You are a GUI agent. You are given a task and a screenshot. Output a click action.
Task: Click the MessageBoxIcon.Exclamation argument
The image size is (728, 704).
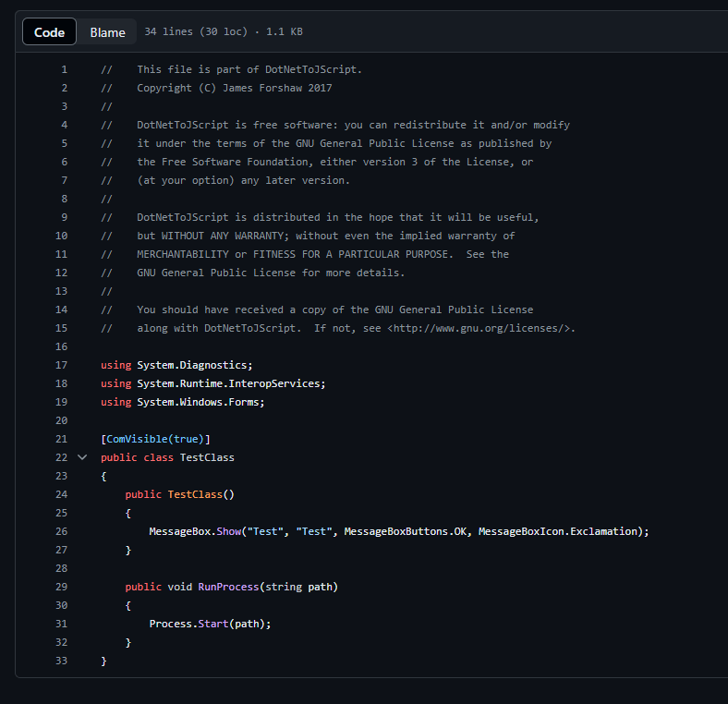tap(557, 531)
